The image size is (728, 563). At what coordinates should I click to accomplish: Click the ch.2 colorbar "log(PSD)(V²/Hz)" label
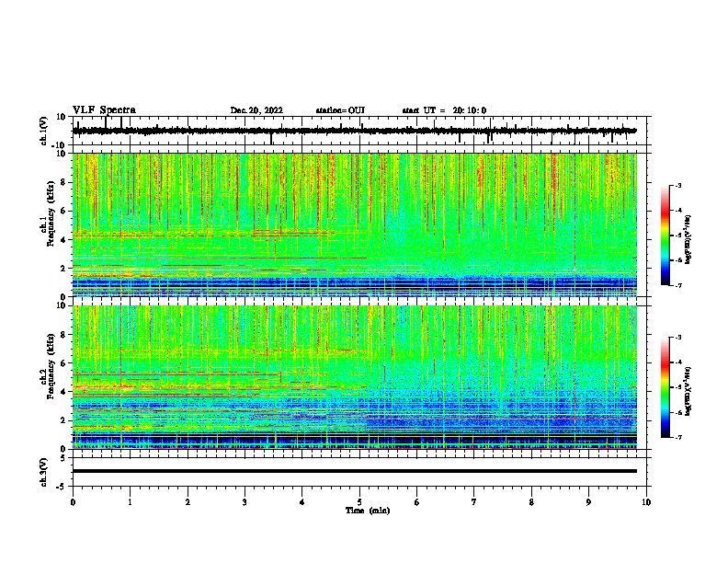click(688, 391)
